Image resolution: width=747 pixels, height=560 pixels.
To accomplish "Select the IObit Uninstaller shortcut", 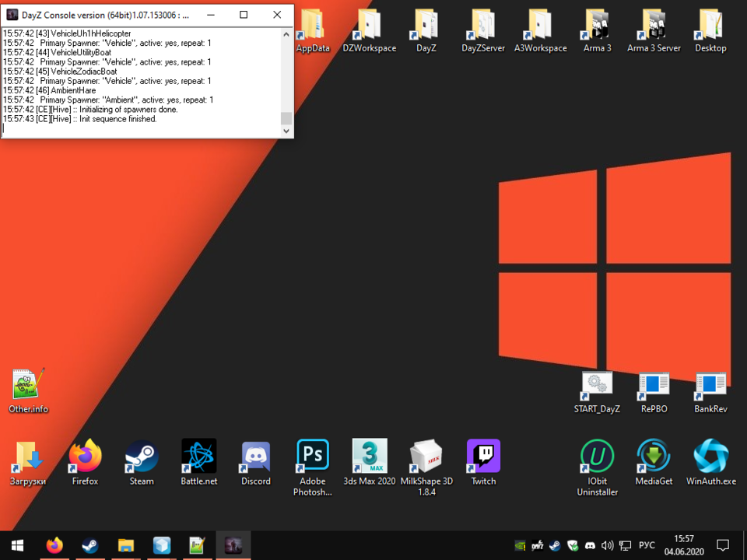I will (597, 467).
